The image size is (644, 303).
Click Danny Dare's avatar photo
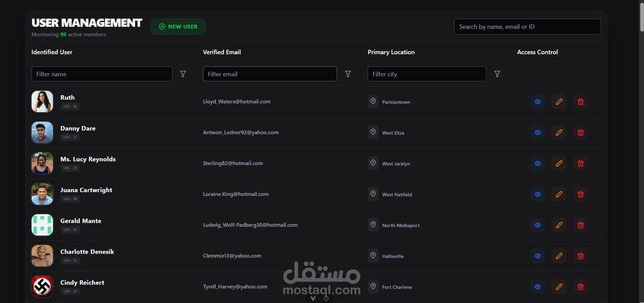point(42,132)
